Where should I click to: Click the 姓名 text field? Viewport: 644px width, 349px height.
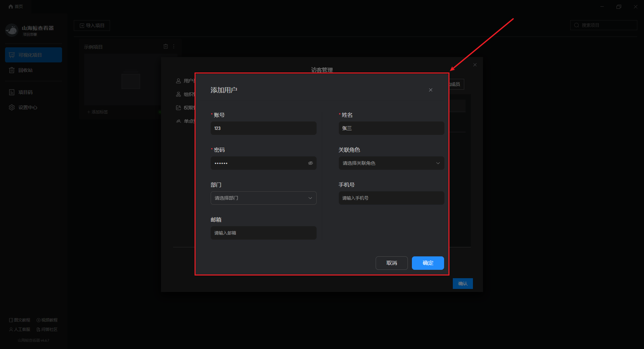pos(391,128)
